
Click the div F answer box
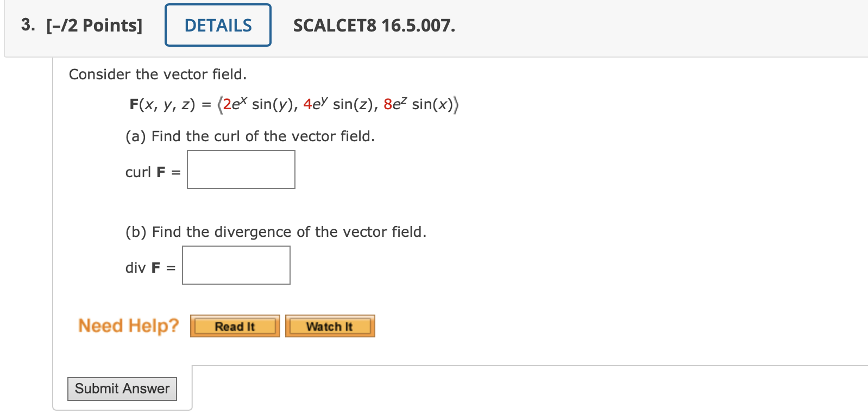point(236,265)
